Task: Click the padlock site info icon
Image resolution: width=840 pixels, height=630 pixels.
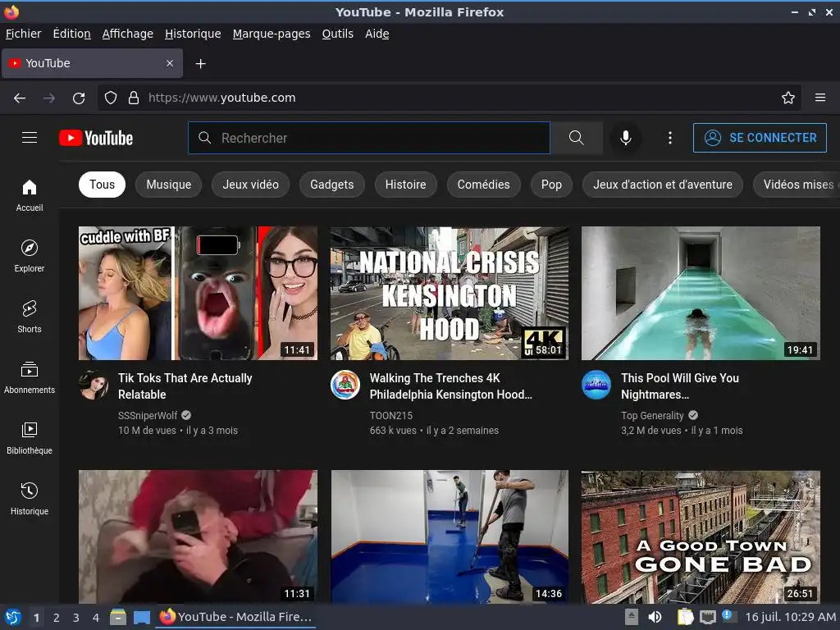Action: [x=134, y=98]
